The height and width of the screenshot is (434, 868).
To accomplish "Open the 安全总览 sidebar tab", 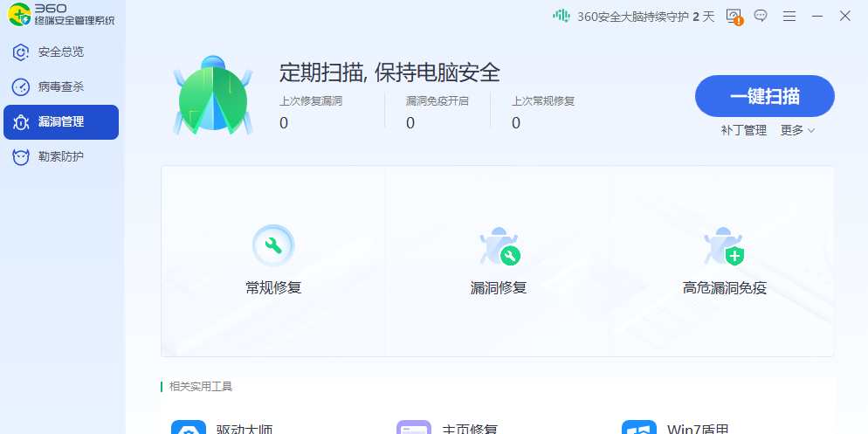I will [x=60, y=52].
